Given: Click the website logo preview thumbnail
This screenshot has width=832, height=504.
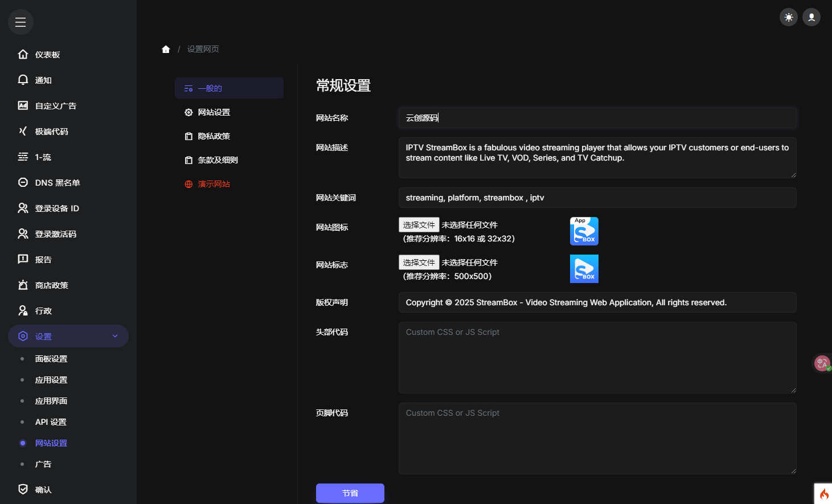Looking at the screenshot, I should click(584, 269).
